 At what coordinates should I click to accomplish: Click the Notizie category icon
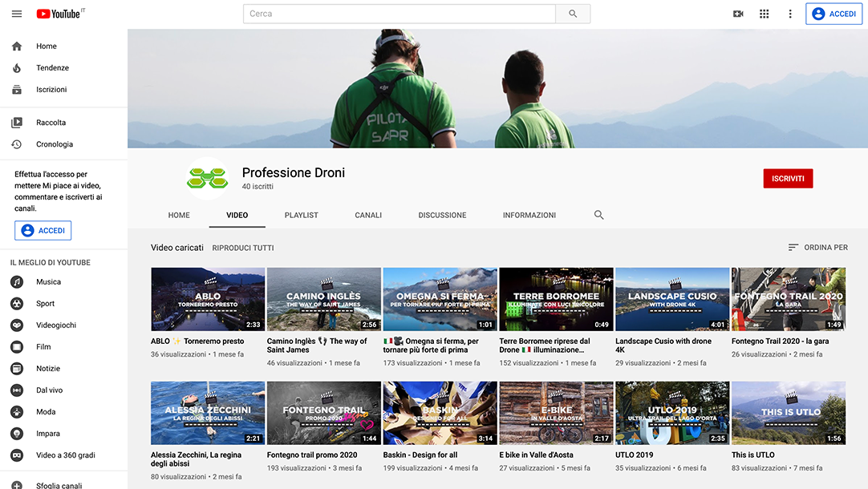pos(17,369)
